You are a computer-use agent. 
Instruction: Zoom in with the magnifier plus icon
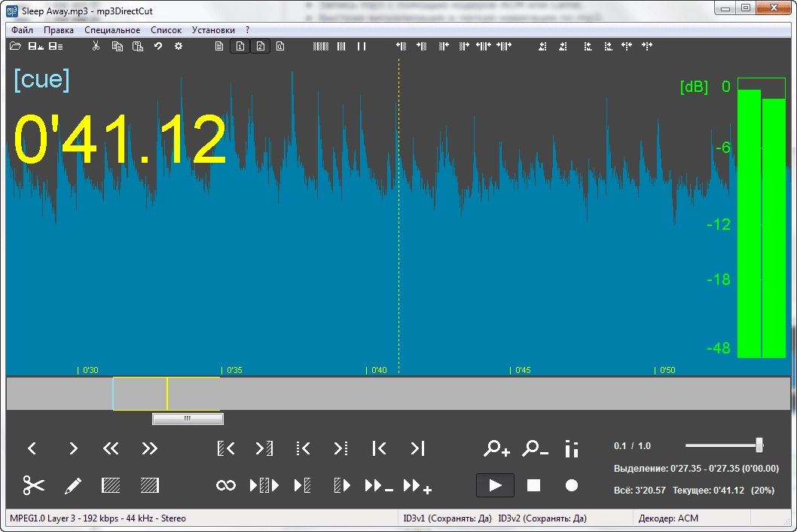496,448
